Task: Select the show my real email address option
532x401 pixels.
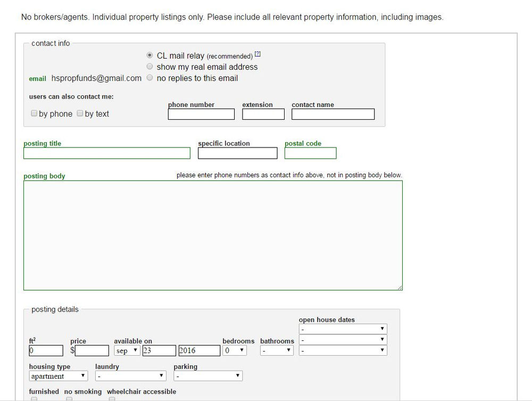Action: 149,66
